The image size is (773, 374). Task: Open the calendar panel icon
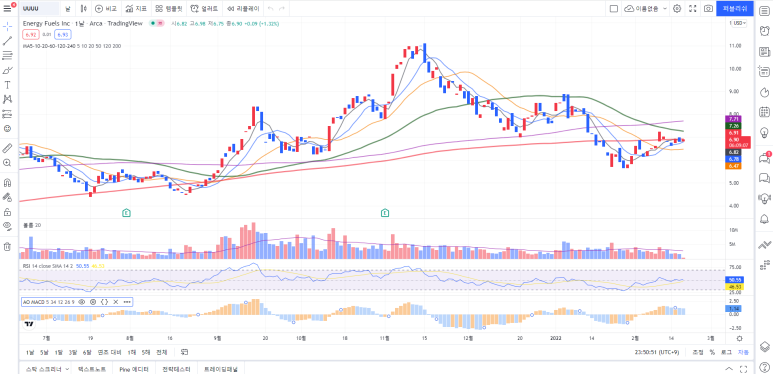765,112
